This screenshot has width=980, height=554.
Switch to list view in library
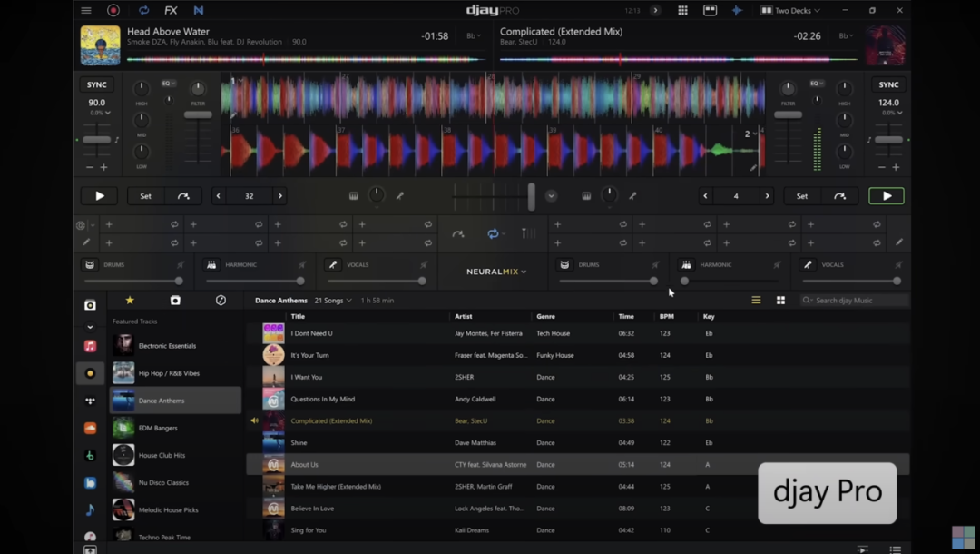click(756, 300)
